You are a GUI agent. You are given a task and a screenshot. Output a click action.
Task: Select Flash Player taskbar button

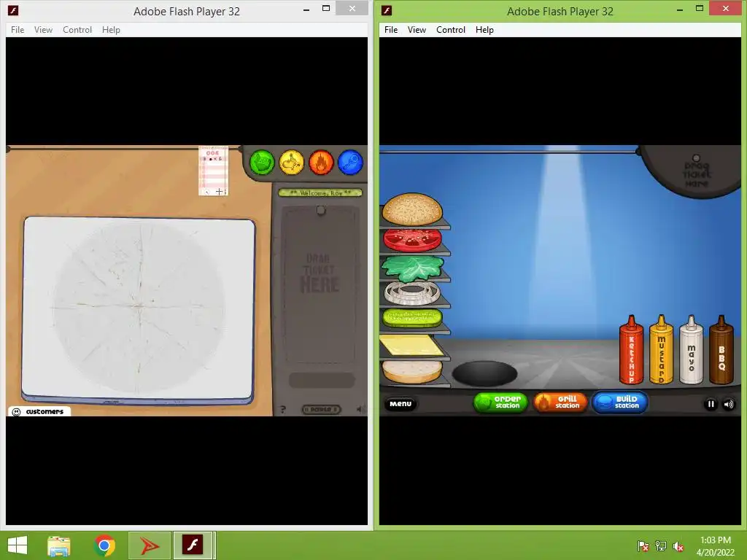[193, 545]
